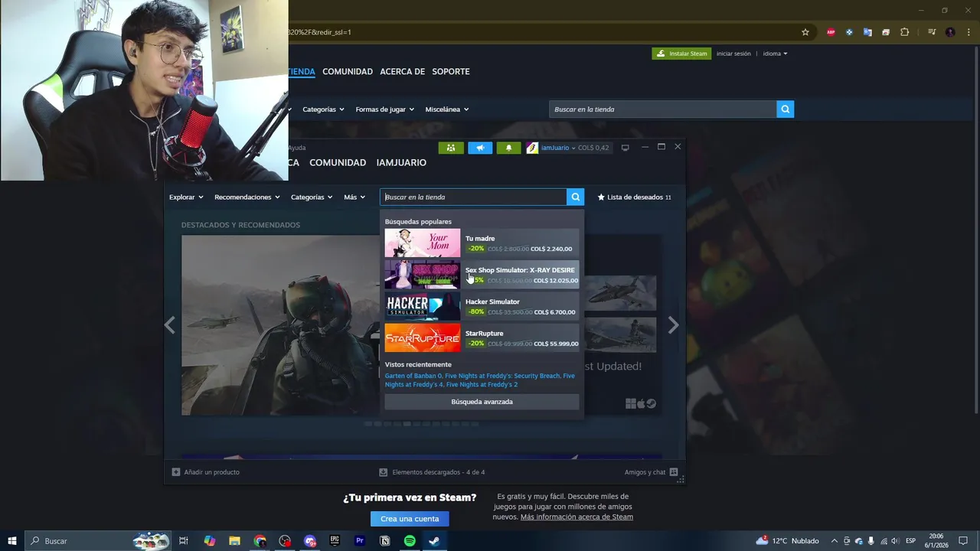Open Notion from the taskbar
This screenshot has width=980, height=551.
[384, 541]
